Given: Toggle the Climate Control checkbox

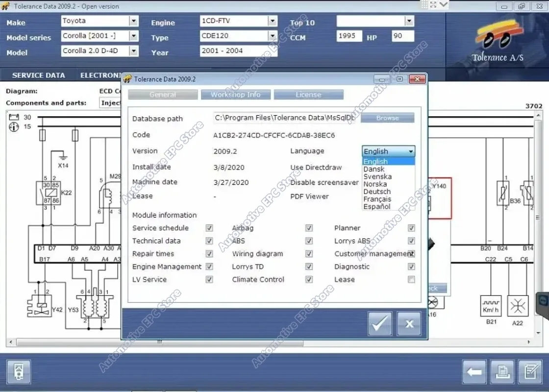Looking at the screenshot, I should 309,279.
